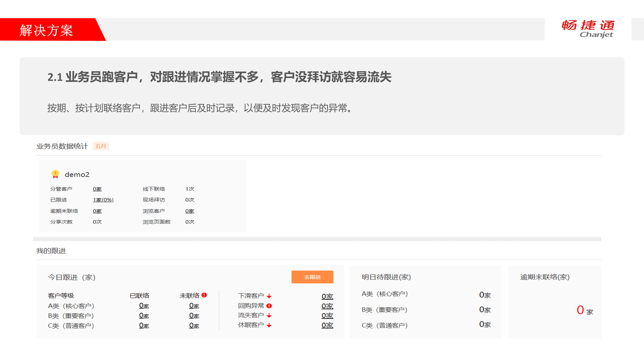
Task: Click the 我的跟进 section heading
Action: click(x=51, y=251)
